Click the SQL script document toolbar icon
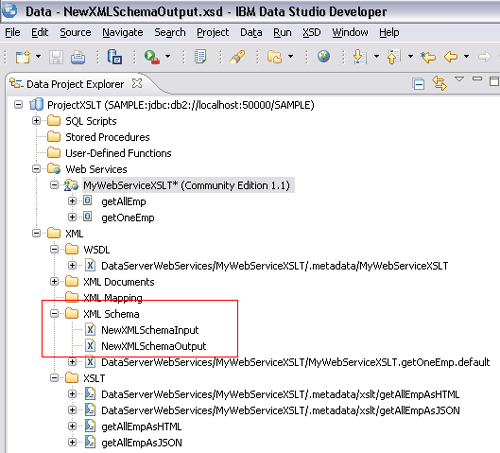Screen dimensions: 500x453 200,57
